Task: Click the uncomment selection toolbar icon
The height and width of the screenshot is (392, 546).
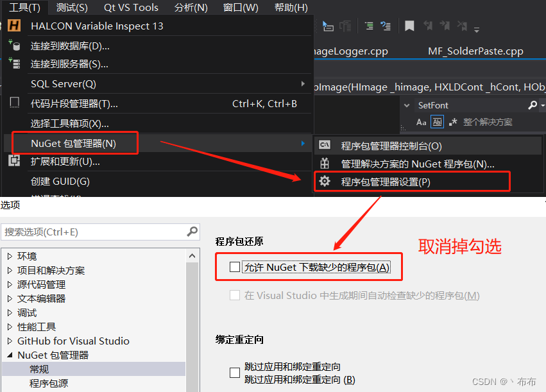Action: [x=386, y=26]
